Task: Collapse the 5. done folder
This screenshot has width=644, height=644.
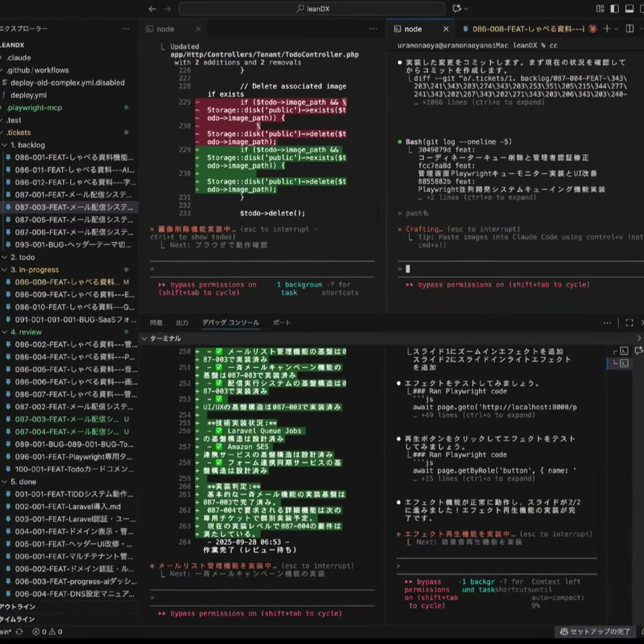Action: coord(24,481)
